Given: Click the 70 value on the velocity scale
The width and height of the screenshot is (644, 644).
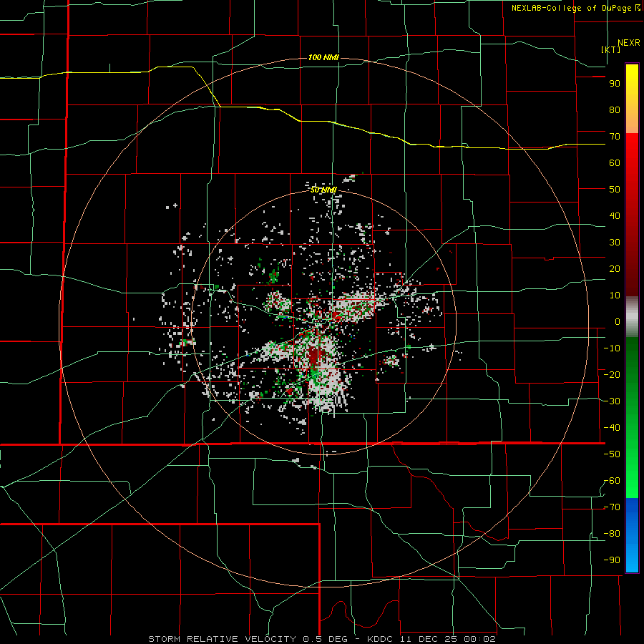Looking at the screenshot, I should coord(615,137).
